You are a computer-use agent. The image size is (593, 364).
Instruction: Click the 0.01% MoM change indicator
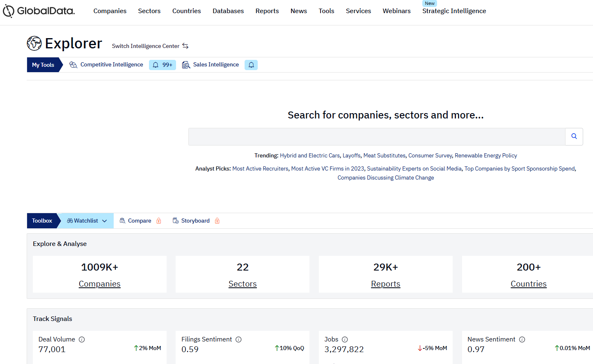pyautogui.click(x=572, y=348)
